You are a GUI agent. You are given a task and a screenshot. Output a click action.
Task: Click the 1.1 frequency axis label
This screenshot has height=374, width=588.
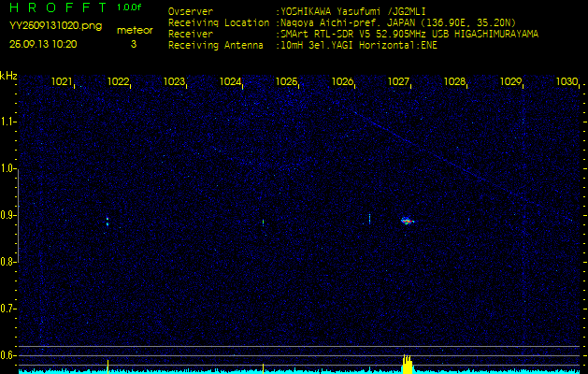click(x=8, y=121)
